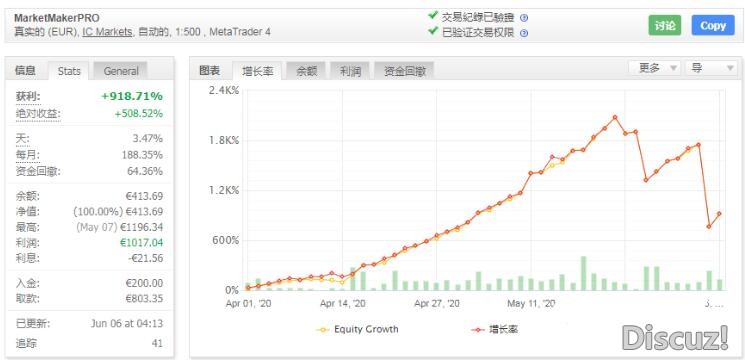Click the MarketMakerPRO title
Image resolution: width=745 pixels, height=362 pixels.
point(57,18)
